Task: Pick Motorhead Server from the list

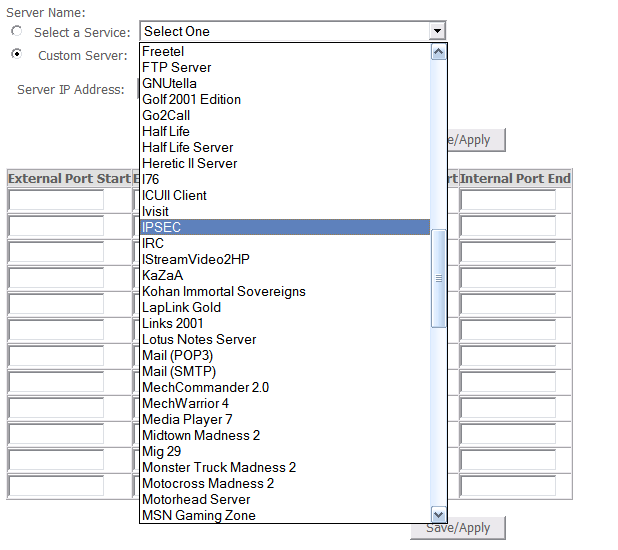Action: (285, 500)
